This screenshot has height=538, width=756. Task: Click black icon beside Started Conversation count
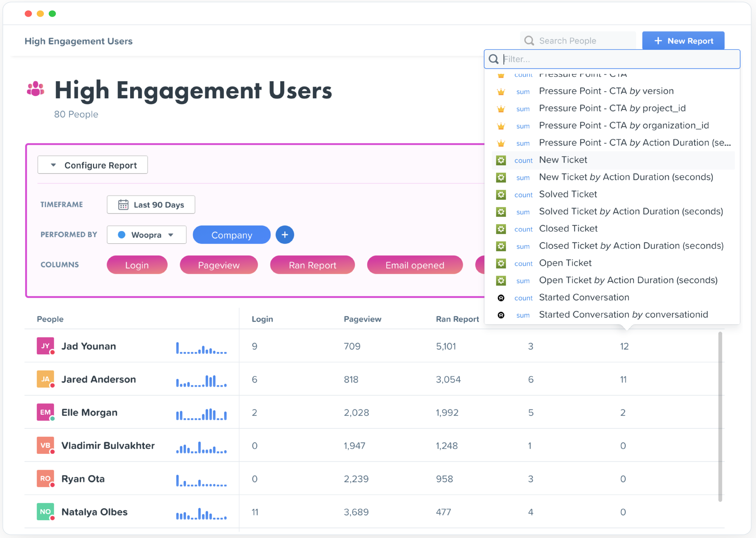coord(501,298)
